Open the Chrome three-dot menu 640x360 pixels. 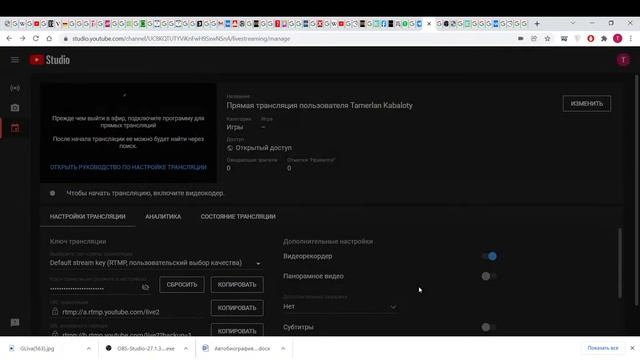click(x=631, y=38)
